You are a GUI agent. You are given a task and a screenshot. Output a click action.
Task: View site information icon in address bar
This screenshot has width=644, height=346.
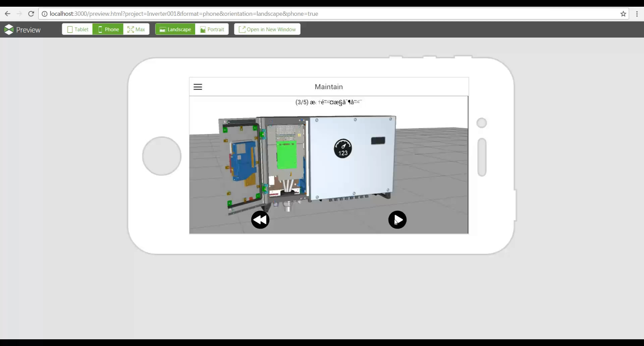pyautogui.click(x=44, y=14)
